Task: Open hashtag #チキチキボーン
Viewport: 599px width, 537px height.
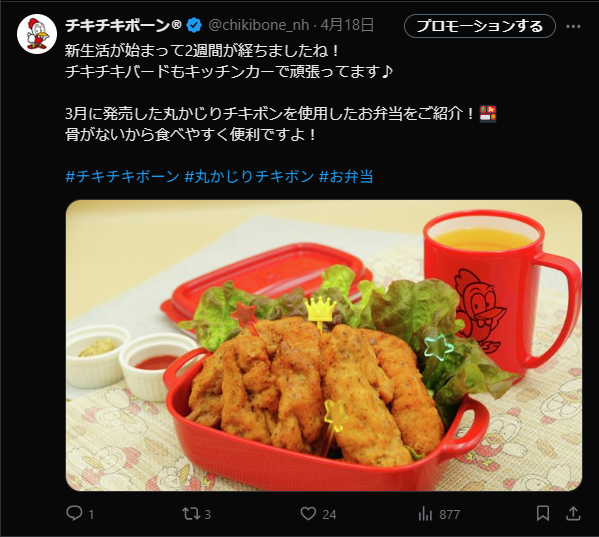Action: click(x=122, y=176)
